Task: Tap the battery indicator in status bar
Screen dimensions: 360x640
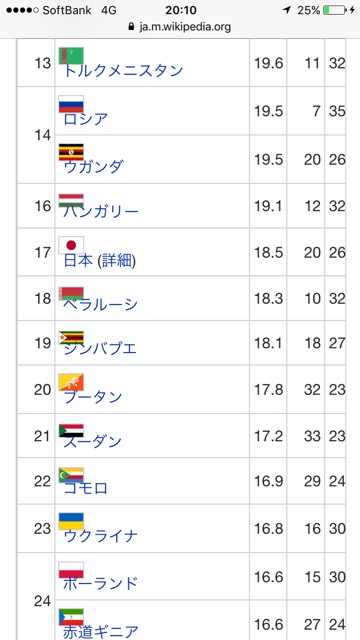Action: [x=334, y=10]
